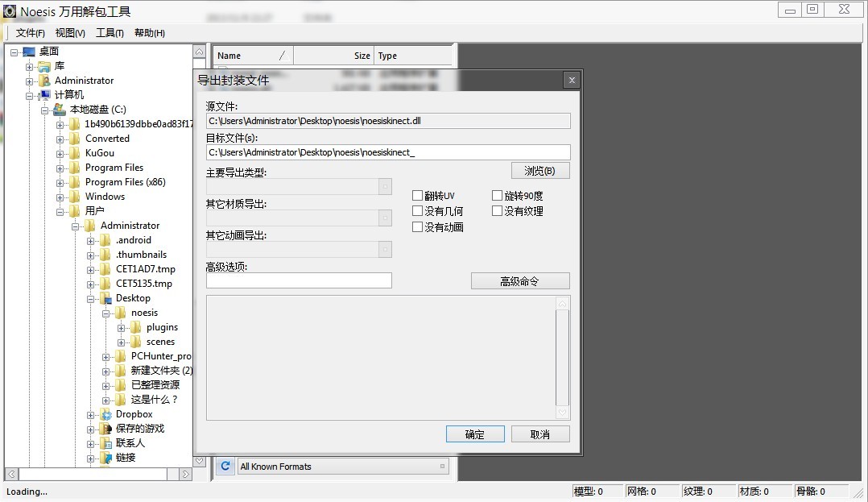This screenshot has height=502, width=868.
Task: Collapse the 计算机 tree node
Action: (x=29, y=95)
